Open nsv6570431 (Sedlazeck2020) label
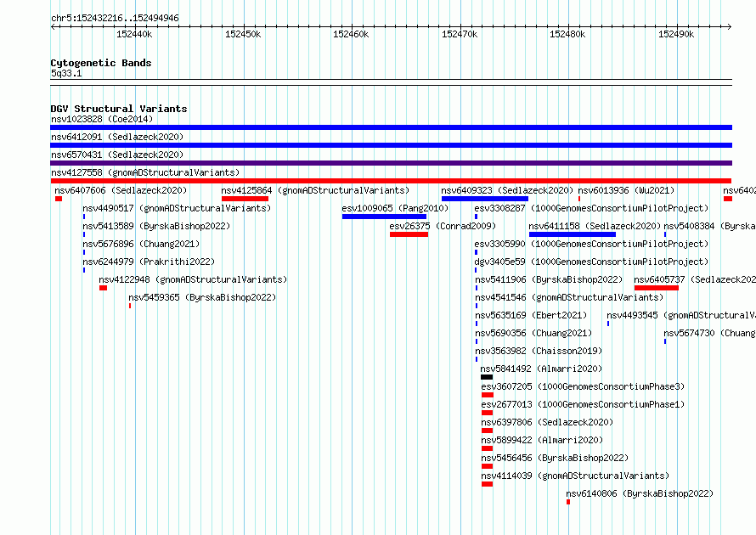Image resolution: width=756 pixels, height=535 pixels. 117,155
